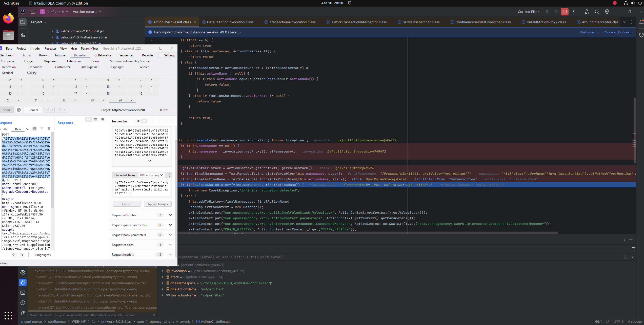This screenshot has height=325, width=644.
Task: Expand the finalNamespace debugger variable
Action: (163, 283)
